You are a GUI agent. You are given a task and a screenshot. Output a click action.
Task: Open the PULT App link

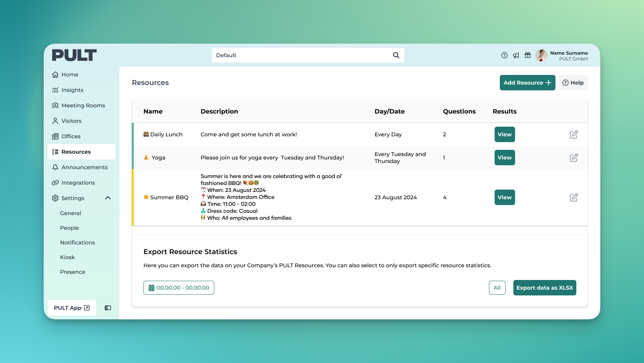(72, 308)
